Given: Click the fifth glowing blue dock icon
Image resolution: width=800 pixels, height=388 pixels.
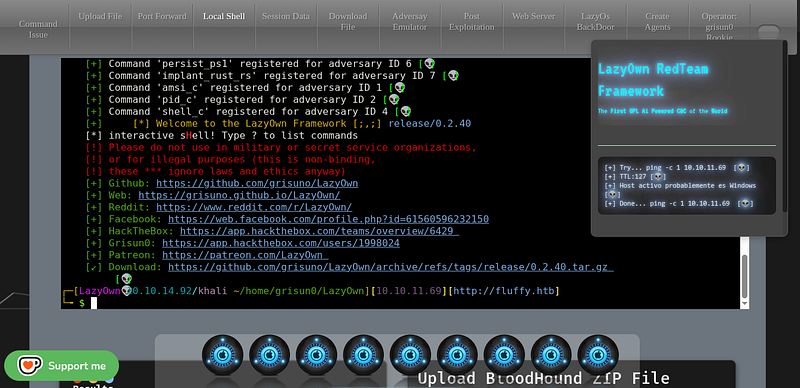Looking at the screenshot, I should tap(410, 355).
